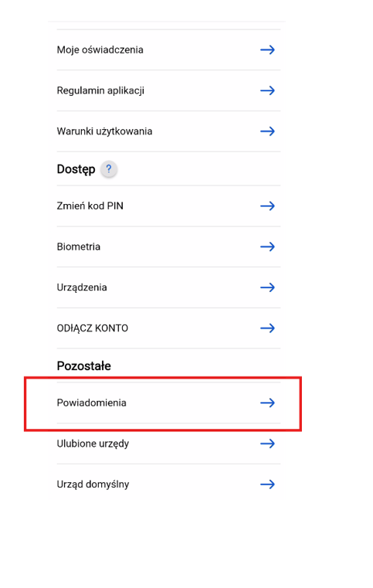Open the Dostęp help question mark
373x588 pixels.
click(109, 169)
